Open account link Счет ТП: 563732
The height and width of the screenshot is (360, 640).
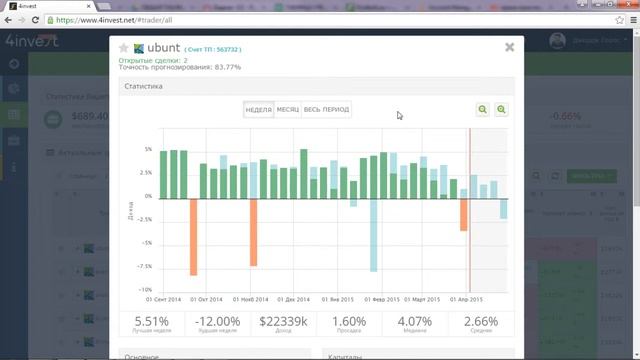[213, 49]
